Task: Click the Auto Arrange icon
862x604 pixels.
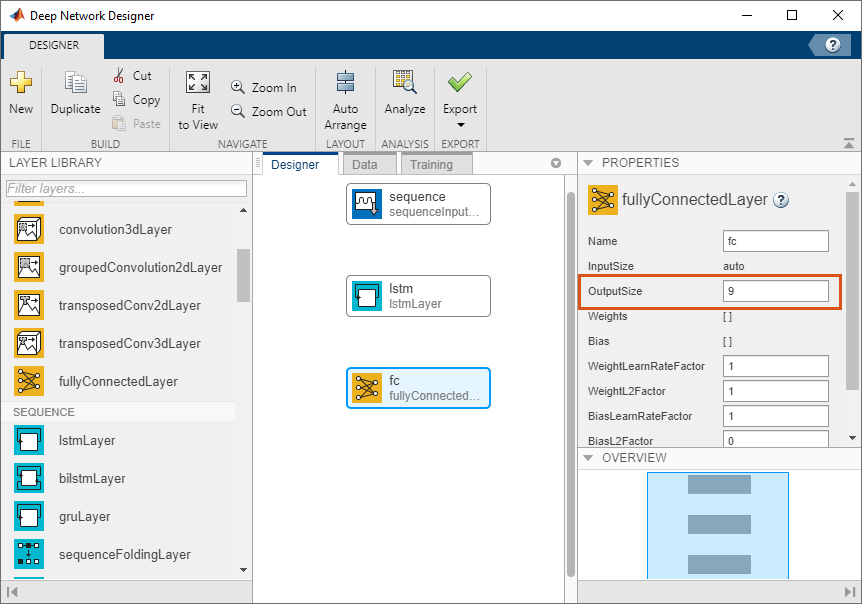Action: [x=345, y=84]
